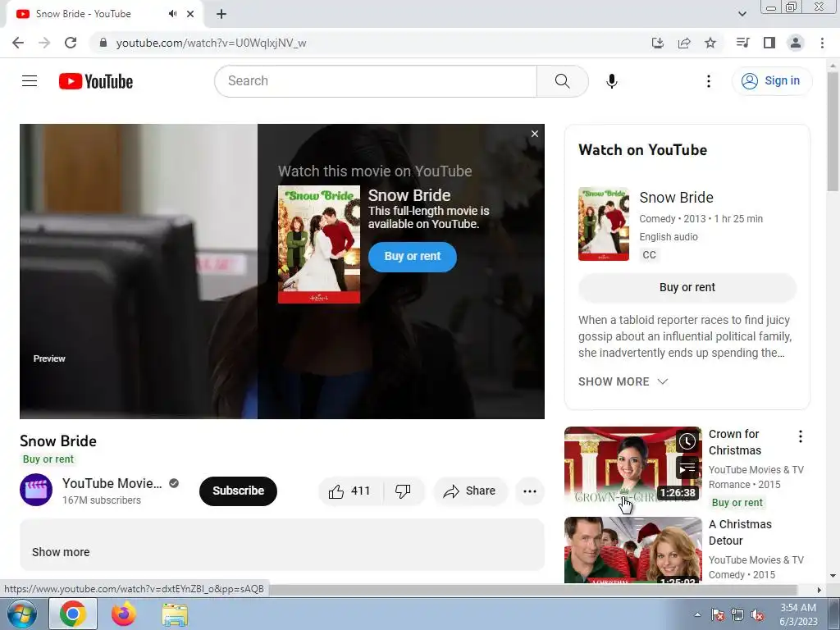Click Snow Bride poster in overlay
Viewport: 840px width, 630px height.
(319, 244)
